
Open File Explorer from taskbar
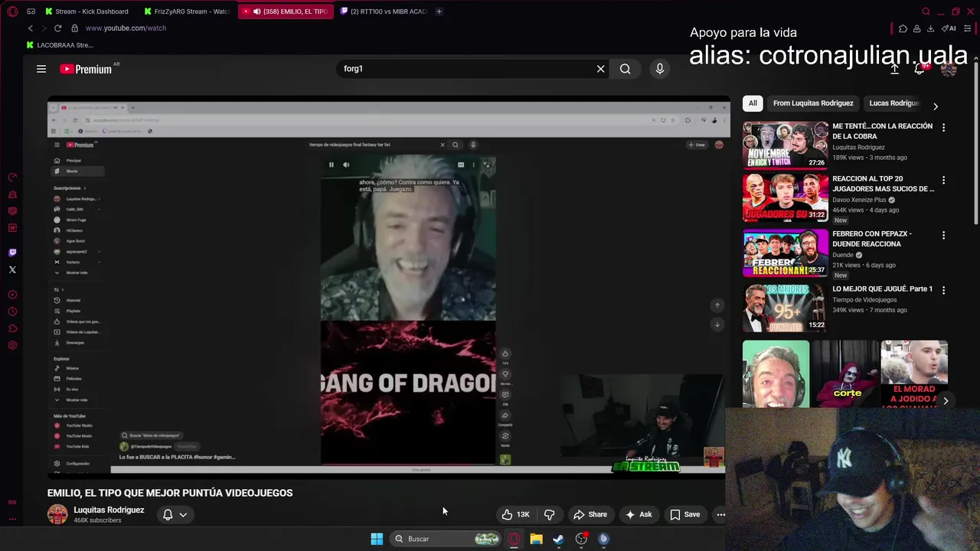point(536,539)
